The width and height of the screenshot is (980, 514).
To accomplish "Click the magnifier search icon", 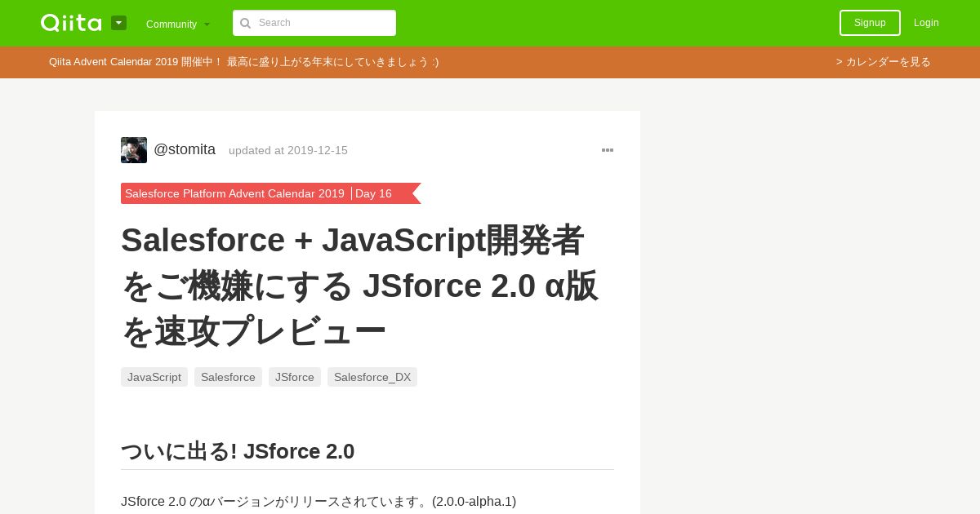I will click(245, 24).
